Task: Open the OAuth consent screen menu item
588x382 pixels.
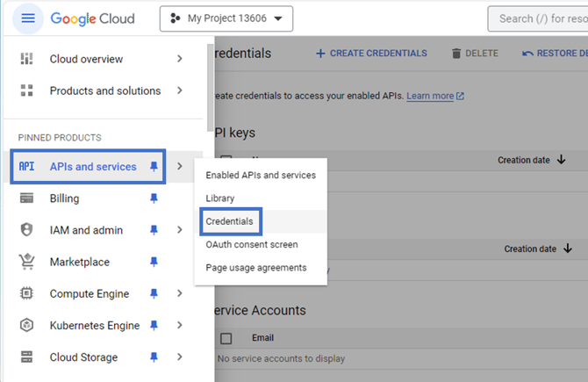Action: pos(251,245)
